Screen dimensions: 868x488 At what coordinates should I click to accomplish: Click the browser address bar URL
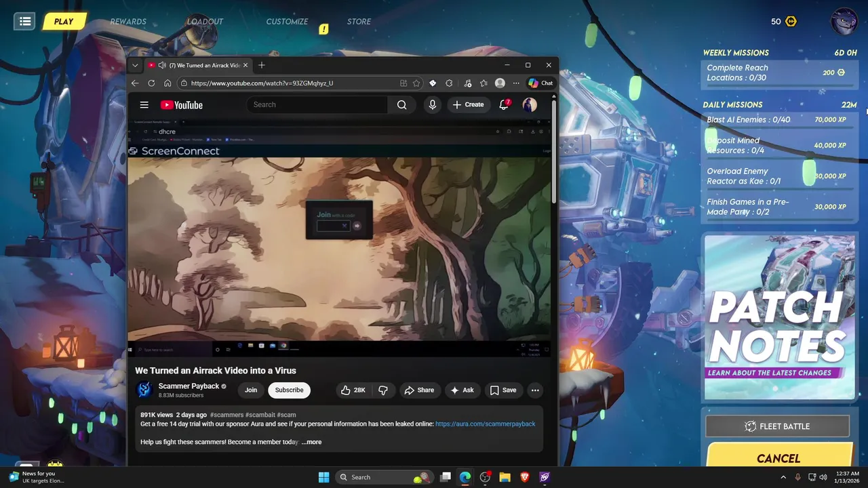click(262, 83)
